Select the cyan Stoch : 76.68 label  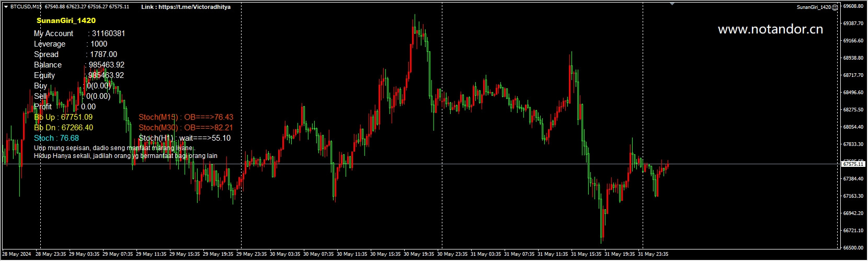click(56, 138)
